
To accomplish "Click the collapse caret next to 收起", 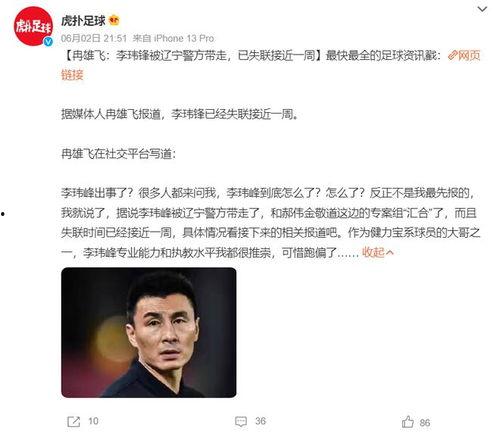I will (390, 253).
